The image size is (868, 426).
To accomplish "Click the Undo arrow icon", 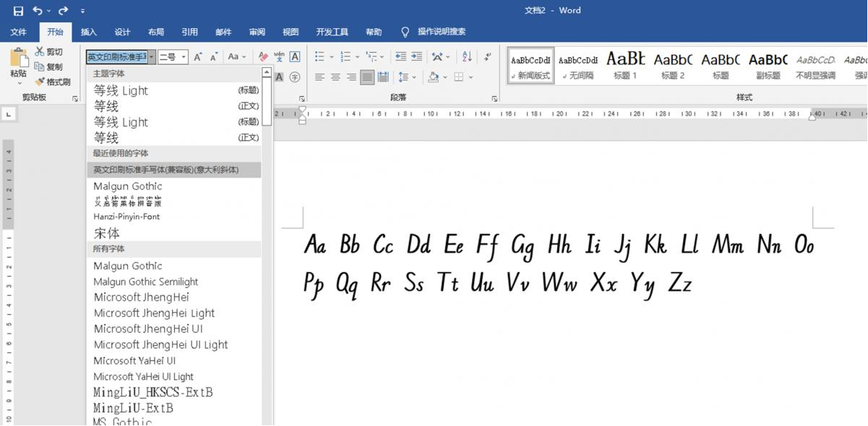I will tap(38, 11).
